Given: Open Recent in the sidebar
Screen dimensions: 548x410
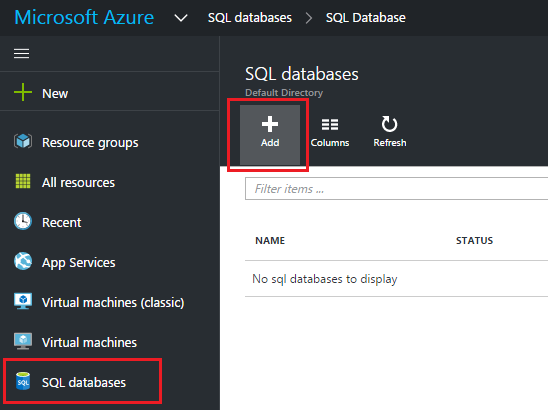Looking at the screenshot, I should tap(62, 222).
